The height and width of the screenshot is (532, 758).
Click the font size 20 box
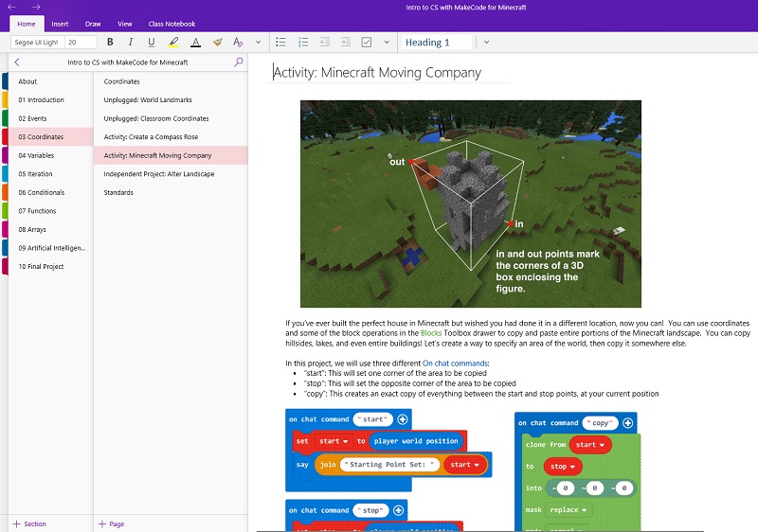[81, 43]
